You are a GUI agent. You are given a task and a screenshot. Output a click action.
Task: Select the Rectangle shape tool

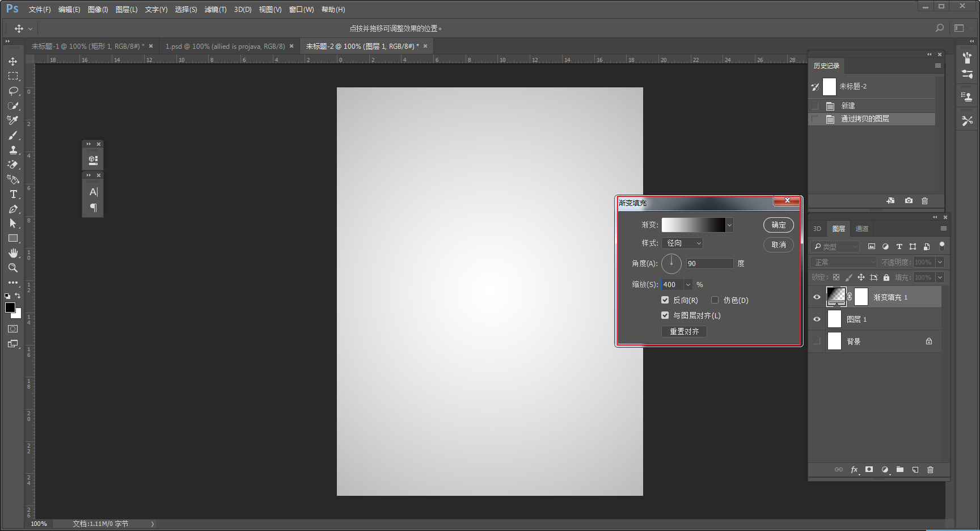13,238
